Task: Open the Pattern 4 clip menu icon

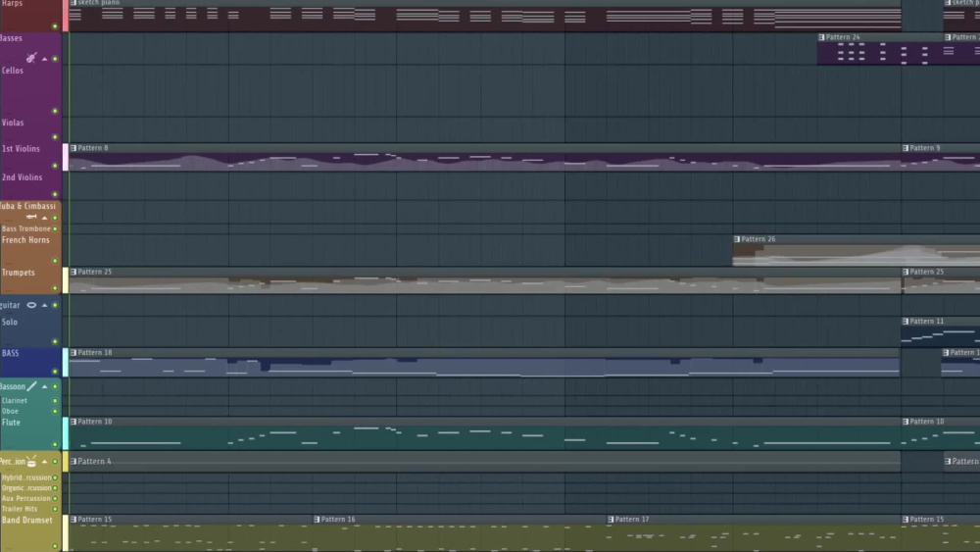Action: click(73, 462)
